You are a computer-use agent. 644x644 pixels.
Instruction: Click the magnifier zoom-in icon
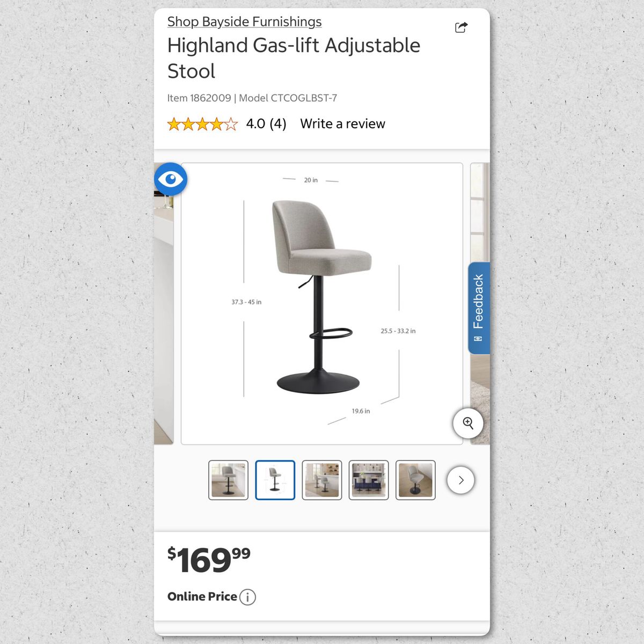(x=468, y=423)
